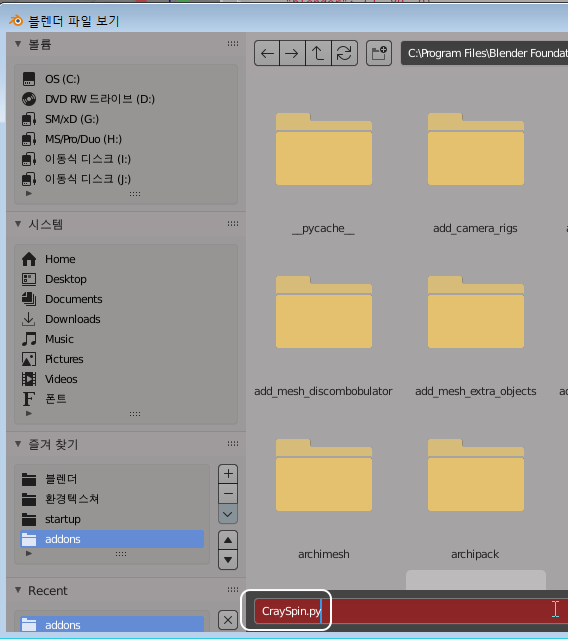Screen dimensions: 568x639
Task: Move bookmark down in list
Action: coord(228,560)
